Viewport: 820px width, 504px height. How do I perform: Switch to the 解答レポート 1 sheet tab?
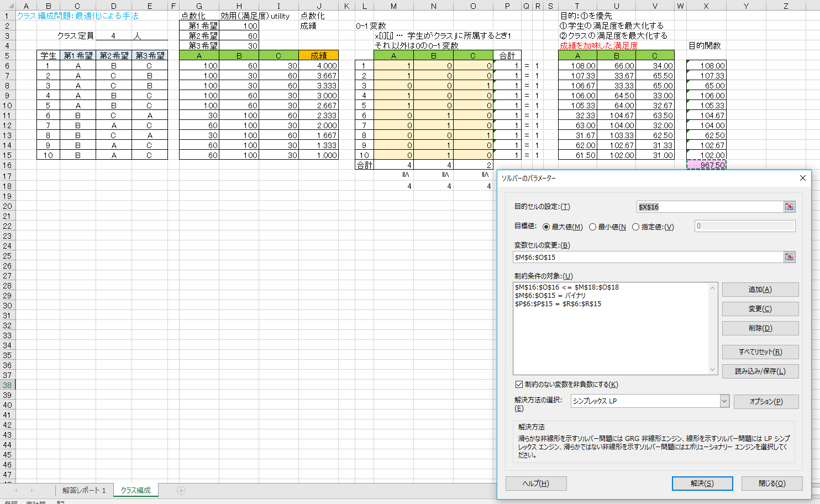tap(84, 490)
